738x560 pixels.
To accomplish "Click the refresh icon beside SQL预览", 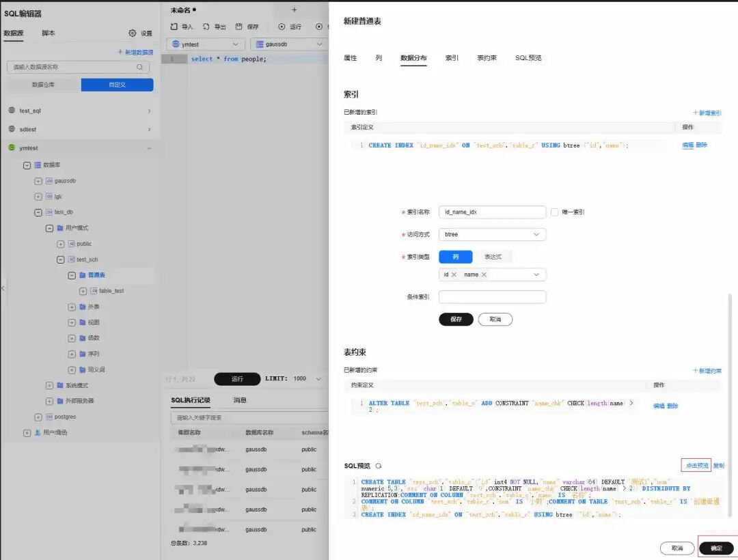I will tap(379, 466).
